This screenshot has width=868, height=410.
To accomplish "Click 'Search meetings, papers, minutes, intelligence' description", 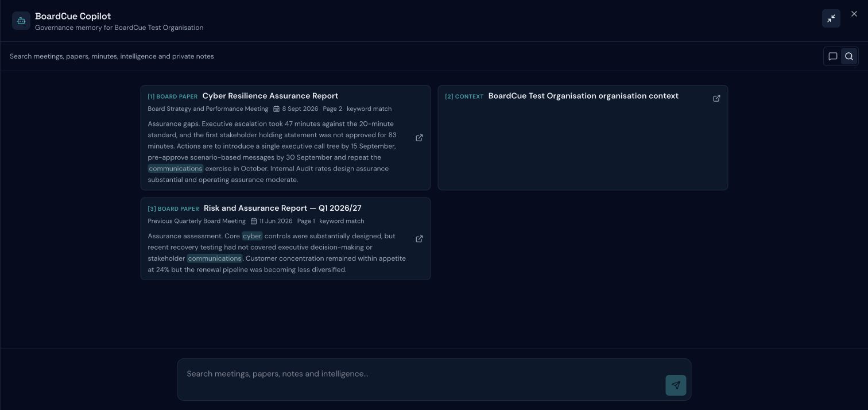I will pos(112,56).
